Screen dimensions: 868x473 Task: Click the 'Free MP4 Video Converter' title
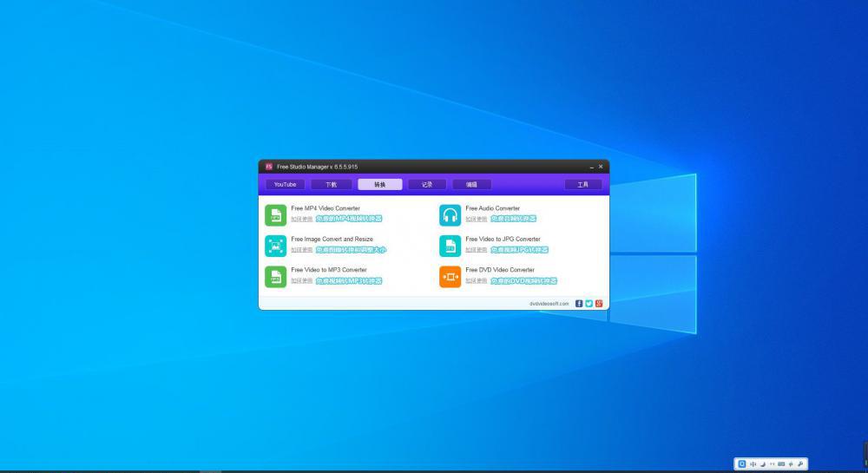[325, 208]
